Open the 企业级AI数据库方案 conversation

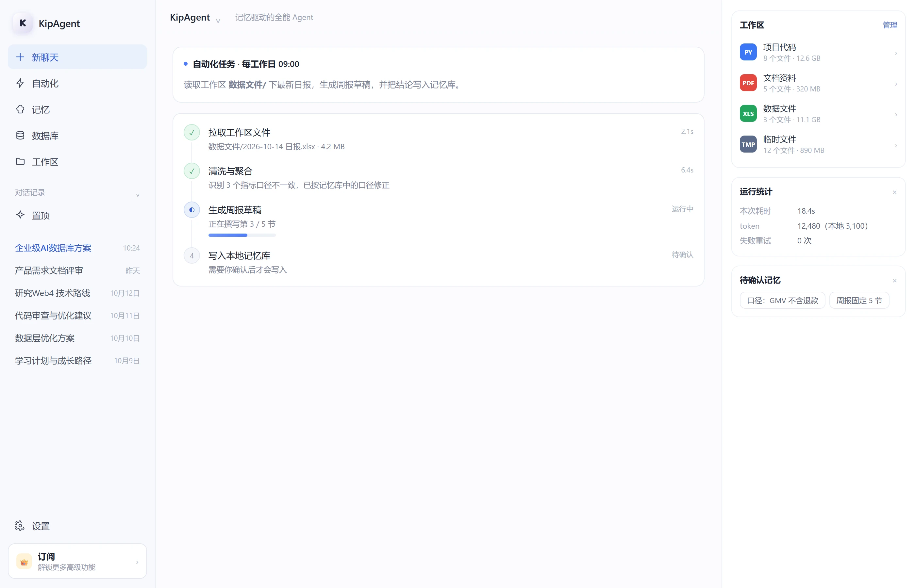[77, 248]
